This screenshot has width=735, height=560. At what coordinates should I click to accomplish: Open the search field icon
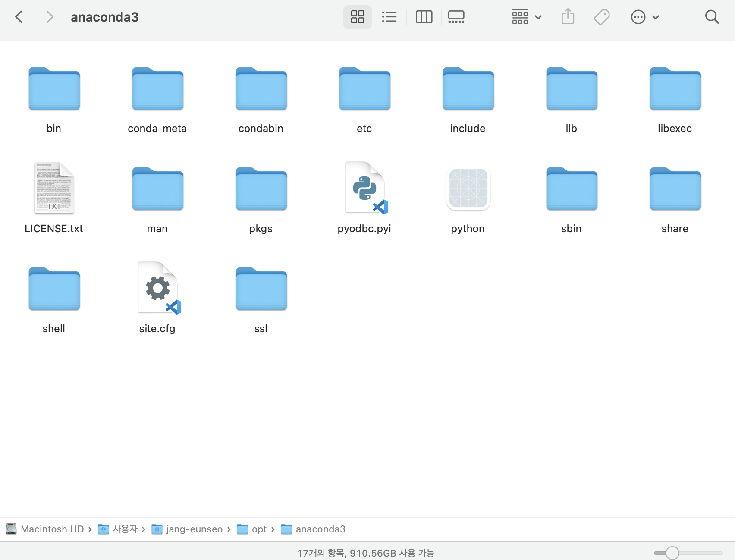712,17
